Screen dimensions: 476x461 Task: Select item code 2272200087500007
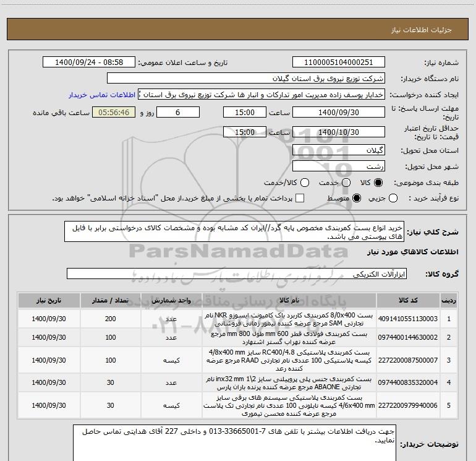coord(408,360)
